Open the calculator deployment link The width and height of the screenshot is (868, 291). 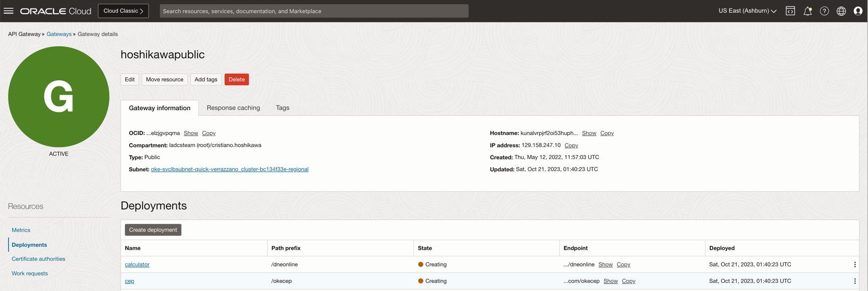137,264
